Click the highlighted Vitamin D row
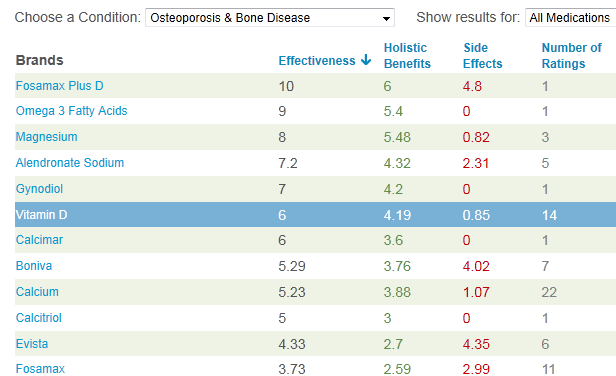The height and width of the screenshot is (376, 616). click(x=315, y=215)
